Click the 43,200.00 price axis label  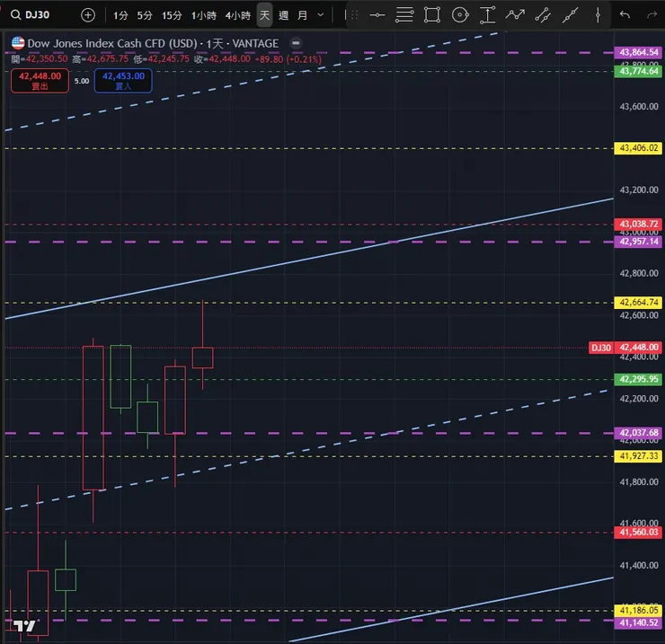639,190
